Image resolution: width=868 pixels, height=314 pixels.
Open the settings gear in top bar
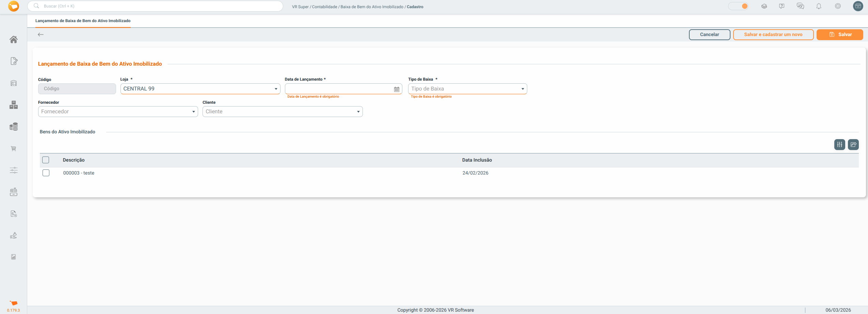(838, 6)
